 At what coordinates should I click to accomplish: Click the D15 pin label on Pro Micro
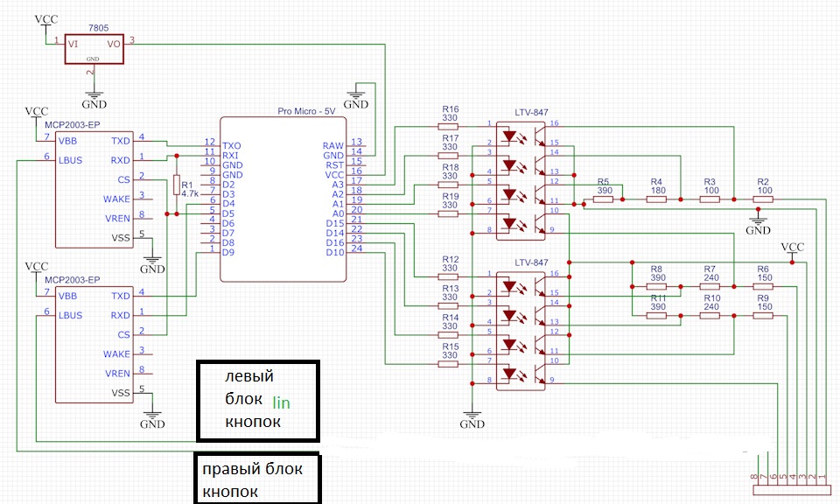click(x=335, y=223)
